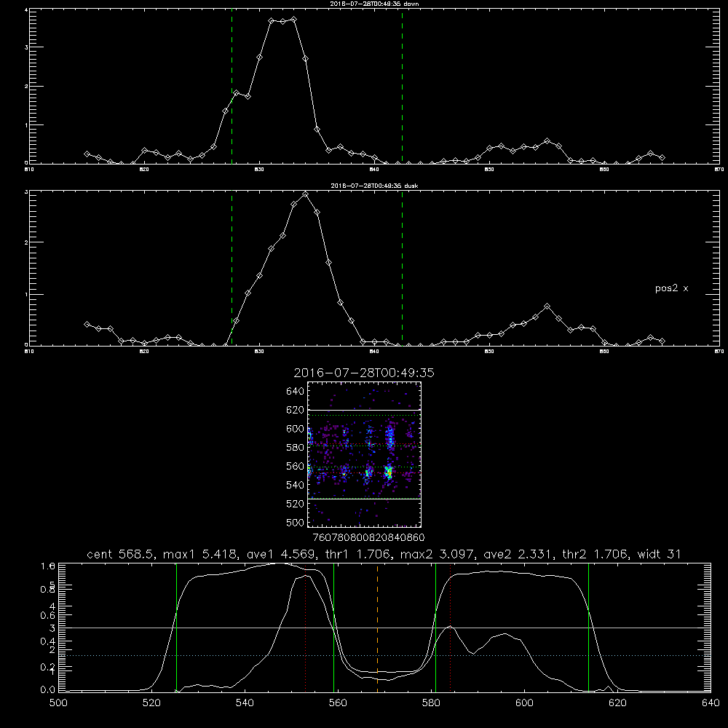The image size is (728, 728).
Task: Click right green dashed line in dusk plot
Action: click(x=402, y=269)
